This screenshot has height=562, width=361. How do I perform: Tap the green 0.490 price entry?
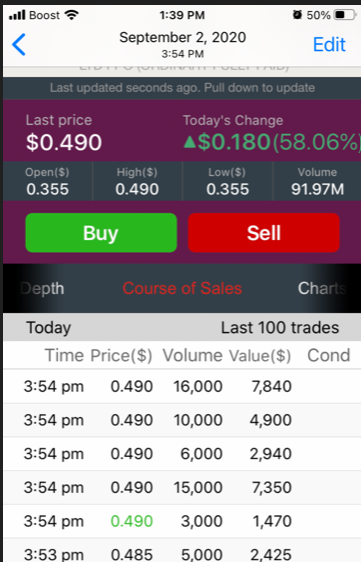[132, 521]
